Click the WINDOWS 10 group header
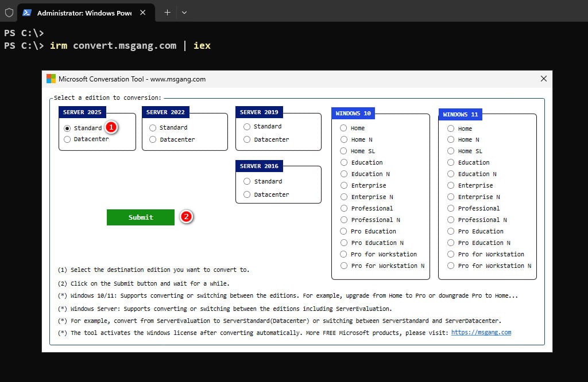 click(353, 113)
